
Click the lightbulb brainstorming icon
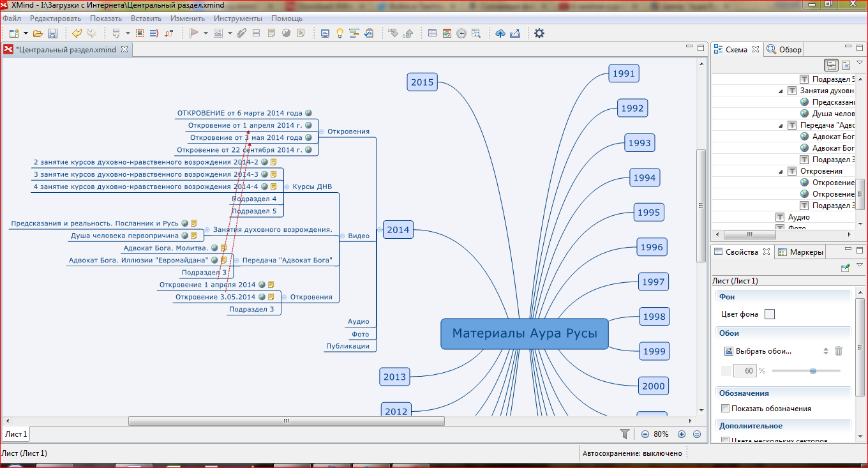click(x=340, y=33)
